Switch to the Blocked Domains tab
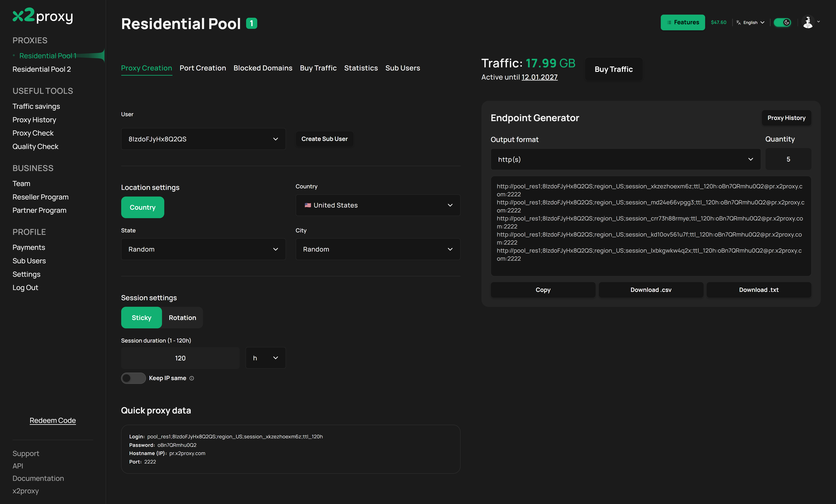836x504 pixels. click(263, 68)
